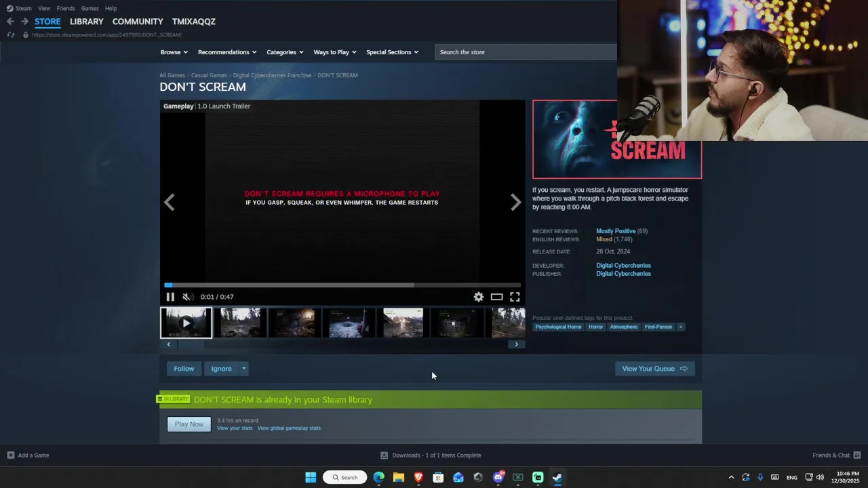
Task: Expand the Ways to Play dropdown
Action: [x=335, y=52]
